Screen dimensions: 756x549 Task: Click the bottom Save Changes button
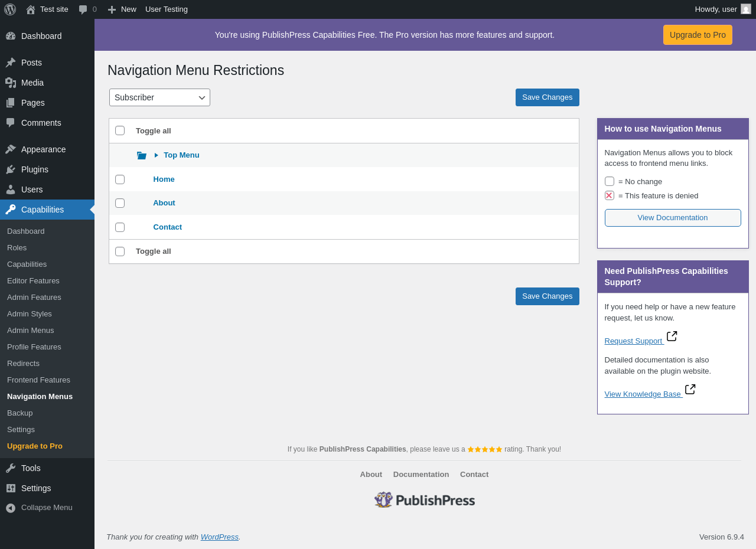pyautogui.click(x=548, y=296)
